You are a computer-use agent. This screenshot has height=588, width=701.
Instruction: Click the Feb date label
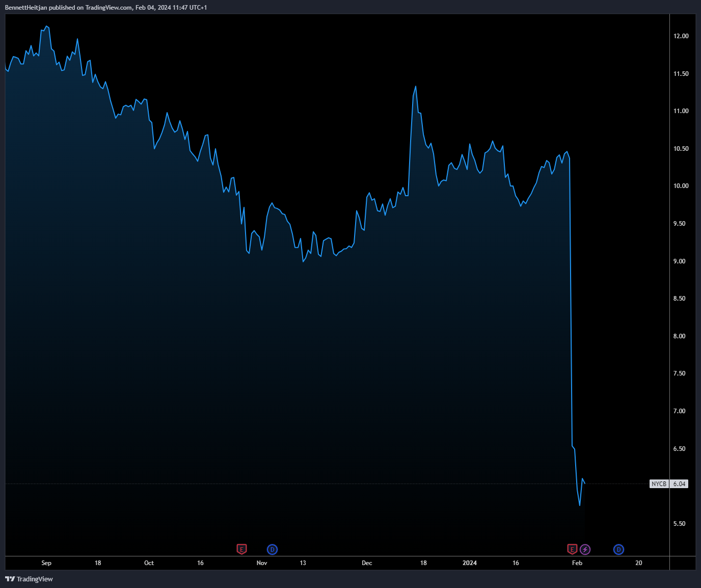pos(577,563)
